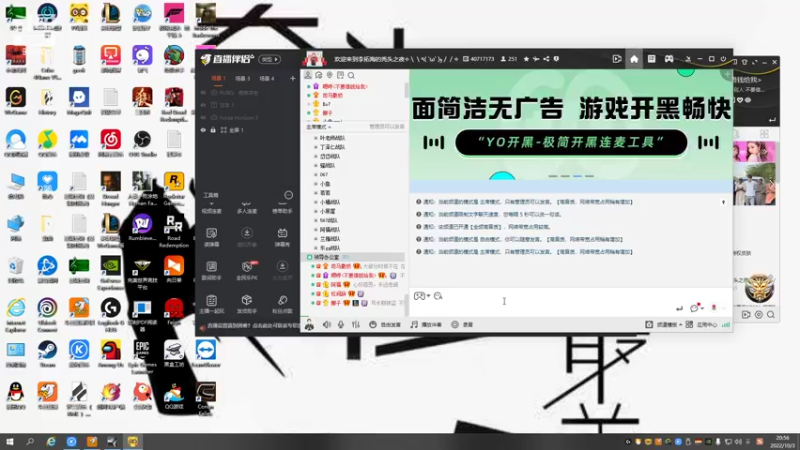
Task: Switch to the 场景 1 scene tab
Action: 218,79
